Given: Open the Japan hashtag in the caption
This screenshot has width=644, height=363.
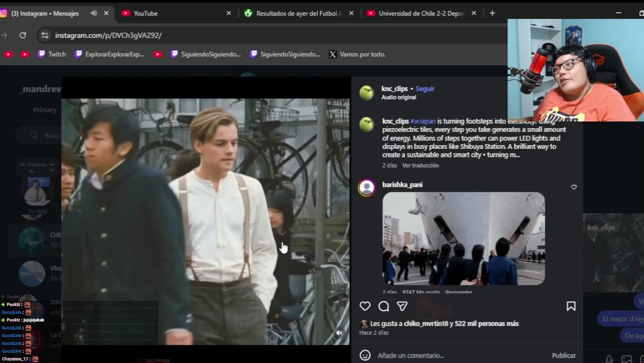Looking at the screenshot, I should [x=423, y=121].
